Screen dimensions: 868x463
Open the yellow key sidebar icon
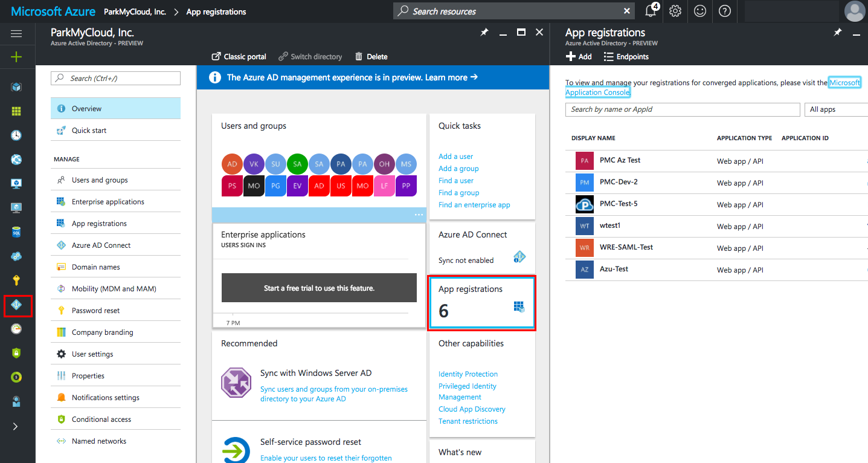[x=16, y=280]
